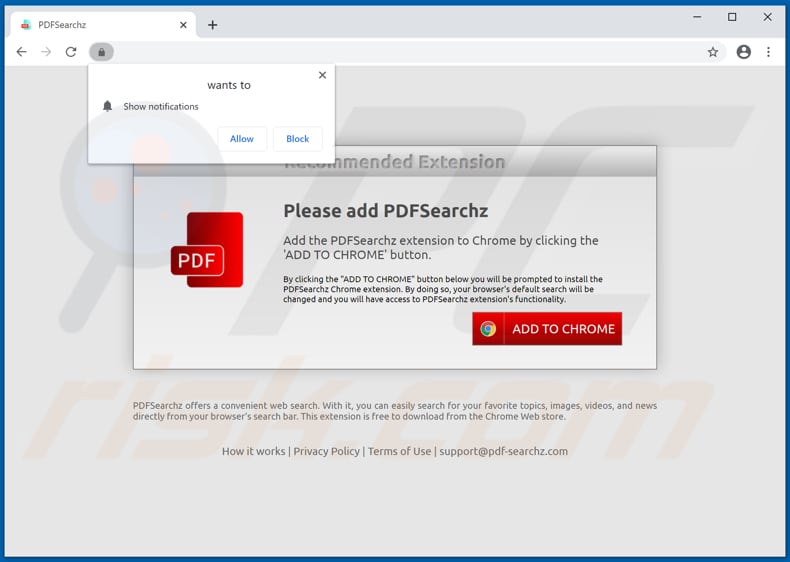Select the PDFSearchz tab
This screenshot has width=790, height=562.
(x=103, y=25)
